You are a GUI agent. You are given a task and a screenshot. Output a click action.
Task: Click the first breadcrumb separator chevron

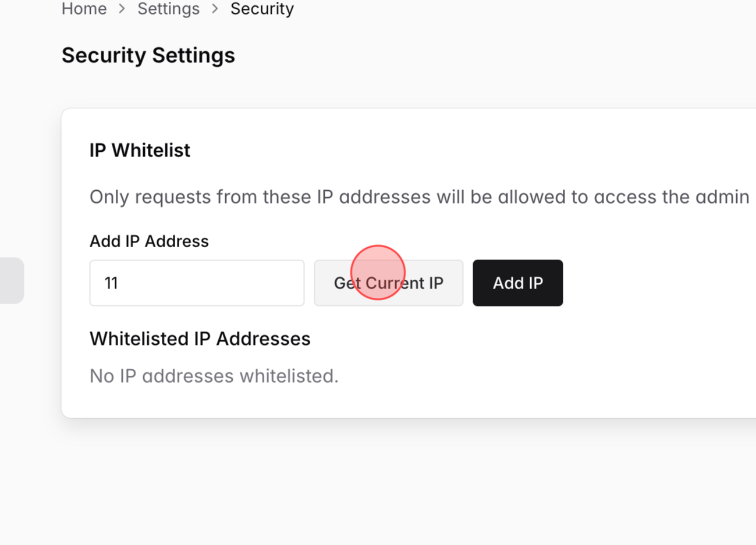pyautogui.click(x=120, y=9)
